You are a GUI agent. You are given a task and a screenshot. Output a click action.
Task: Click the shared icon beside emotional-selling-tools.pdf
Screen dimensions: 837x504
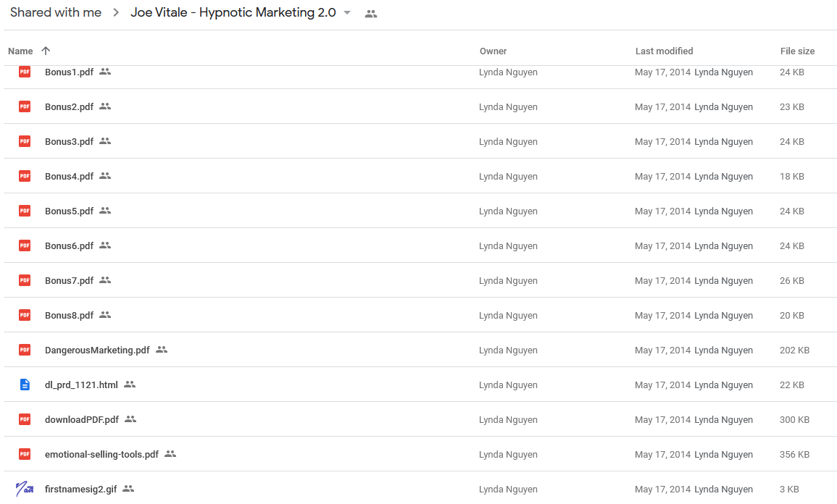(170, 453)
